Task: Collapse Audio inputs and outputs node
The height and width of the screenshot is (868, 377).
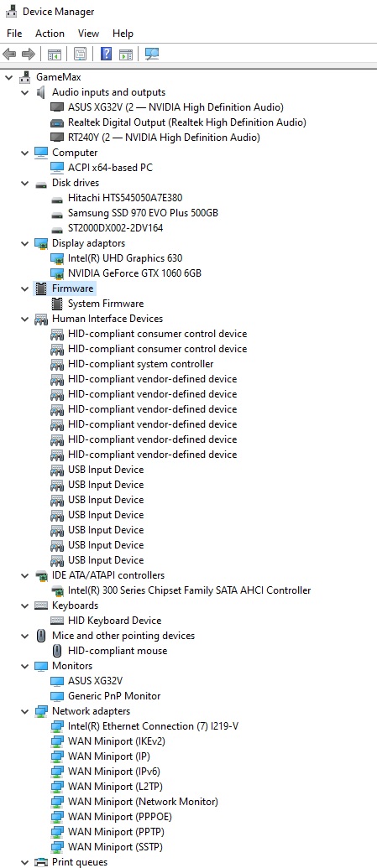Action: tap(25, 92)
